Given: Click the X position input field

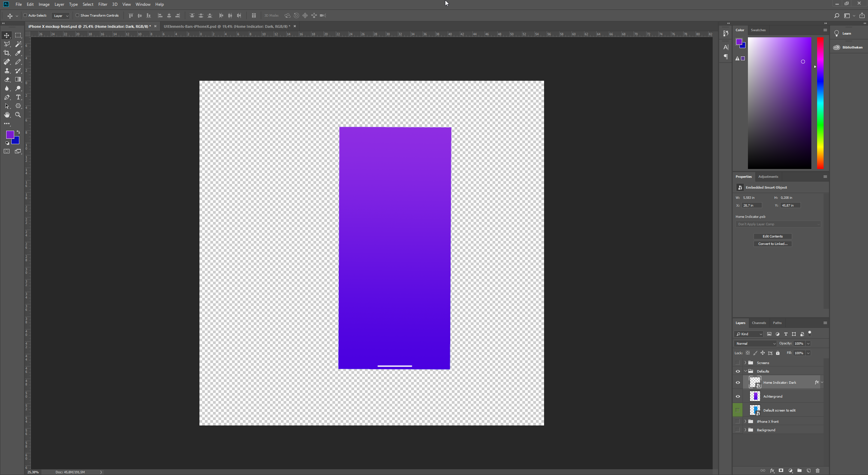Looking at the screenshot, I should coord(751,205).
